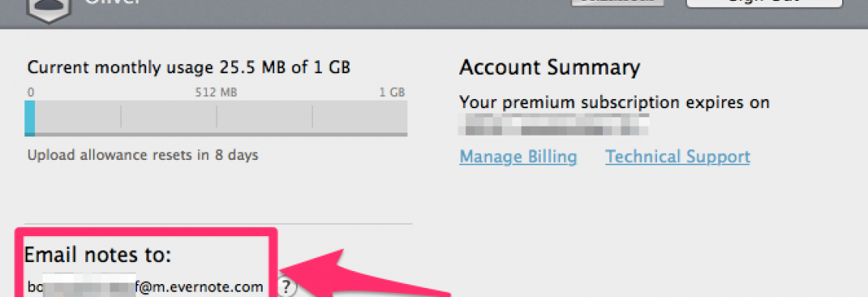Screen dimensions: 868x297
Task: Open the Technical Support link
Action: pyautogui.click(x=678, y=157)
